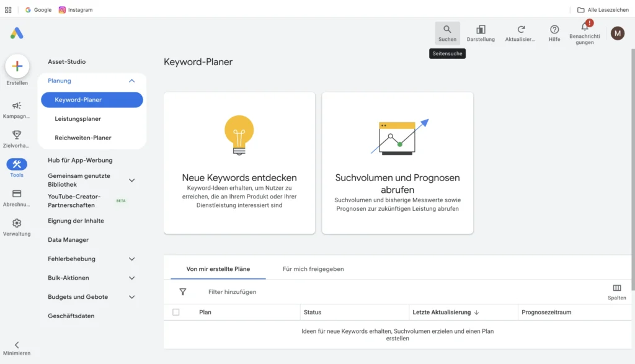Viewport: 635px width, 364px height.
Task: Switch to Von mir erstellte Pläne tab
Action: tap(218, 269)
